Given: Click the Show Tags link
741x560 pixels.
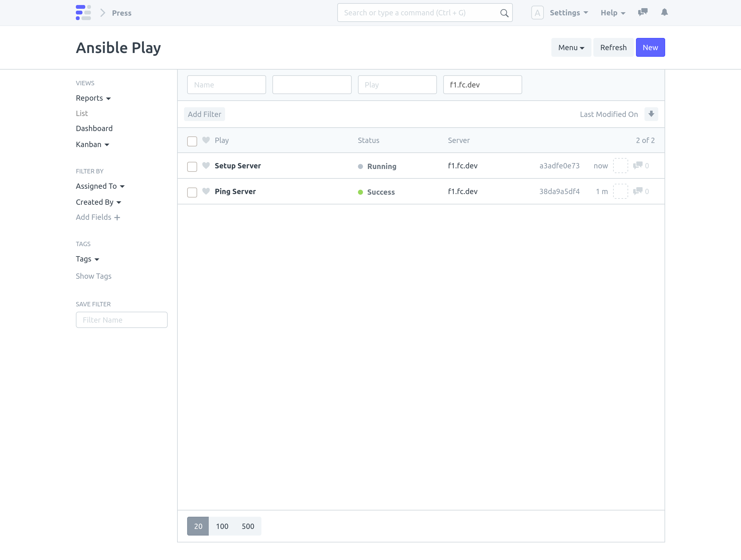Looking at the screenshot, I should pyautogui.click(x=93, y=276).
